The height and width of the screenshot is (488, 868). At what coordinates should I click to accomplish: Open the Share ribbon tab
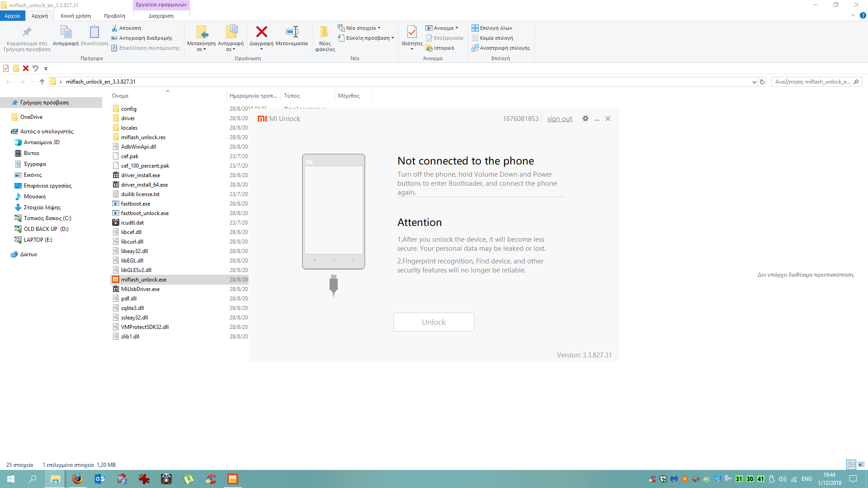point(76,16)
